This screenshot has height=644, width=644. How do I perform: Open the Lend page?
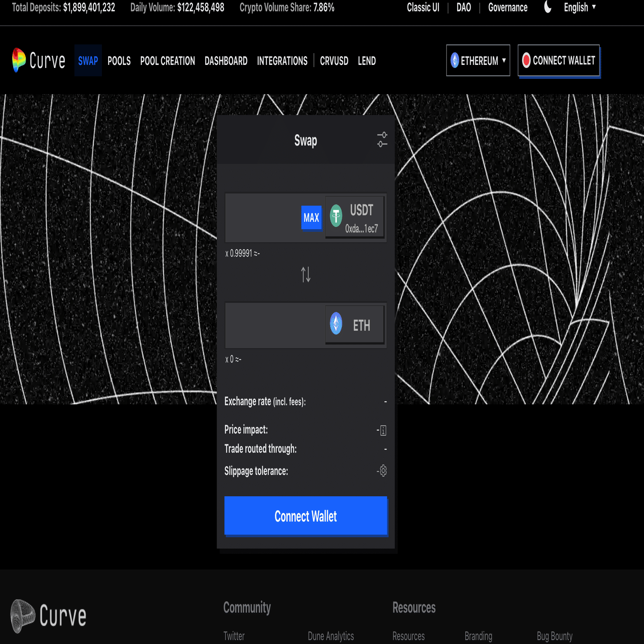[367, 61]
